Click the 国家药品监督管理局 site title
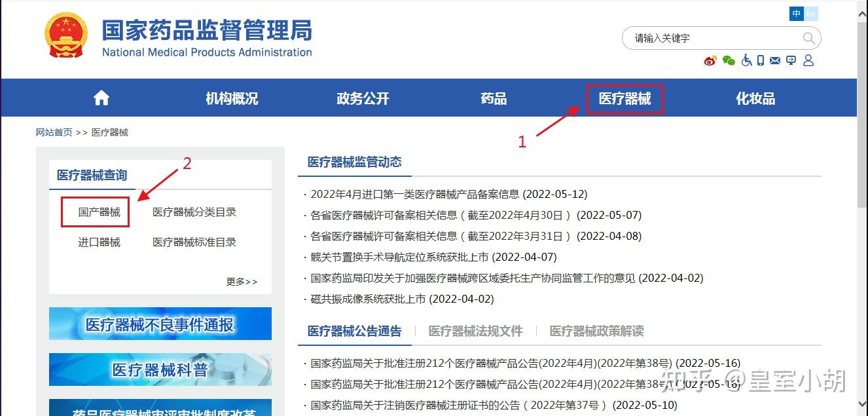The width and height of the screenshot is (868, 416). (x=207, y=30)
